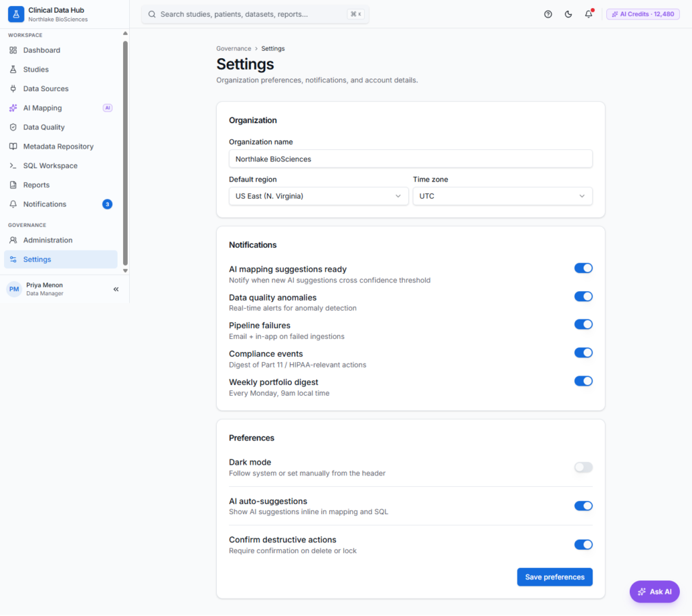Click the Northlake BioSciences subtitle in header
The width and height of the screenshot is (692, 616).
click(x=58, y=20)
